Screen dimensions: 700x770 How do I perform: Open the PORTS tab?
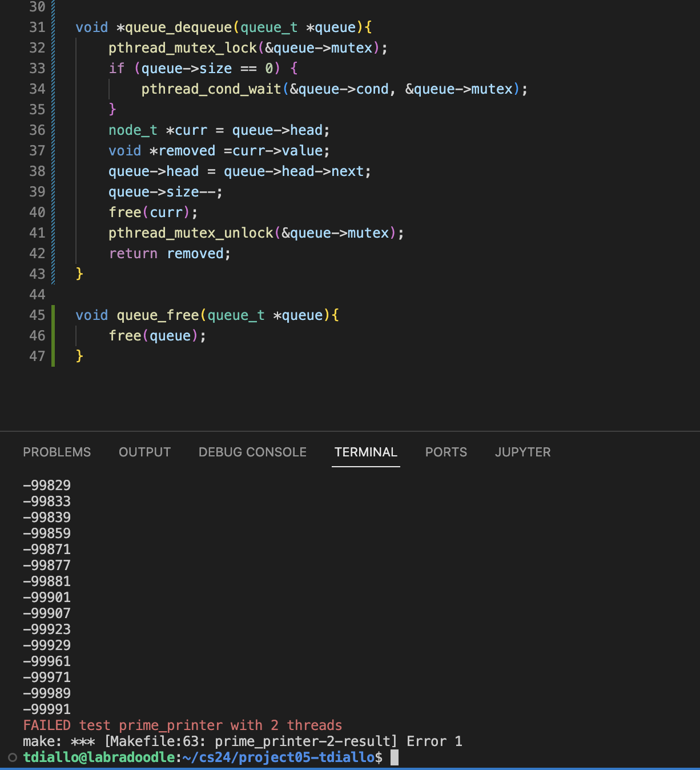(x=446, y=452)
